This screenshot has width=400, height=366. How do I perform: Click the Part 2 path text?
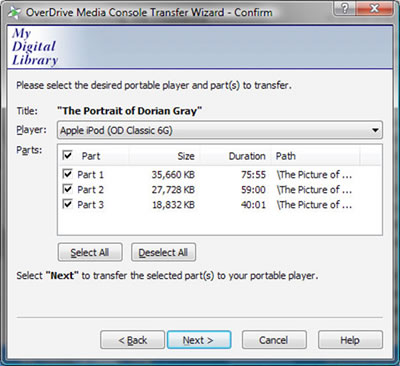314,189
